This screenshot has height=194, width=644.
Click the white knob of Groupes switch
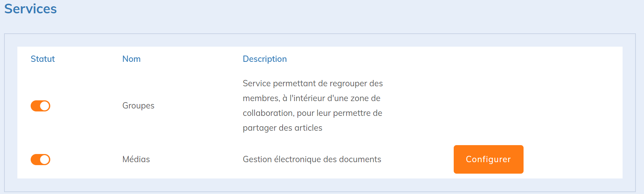[45, 106]
